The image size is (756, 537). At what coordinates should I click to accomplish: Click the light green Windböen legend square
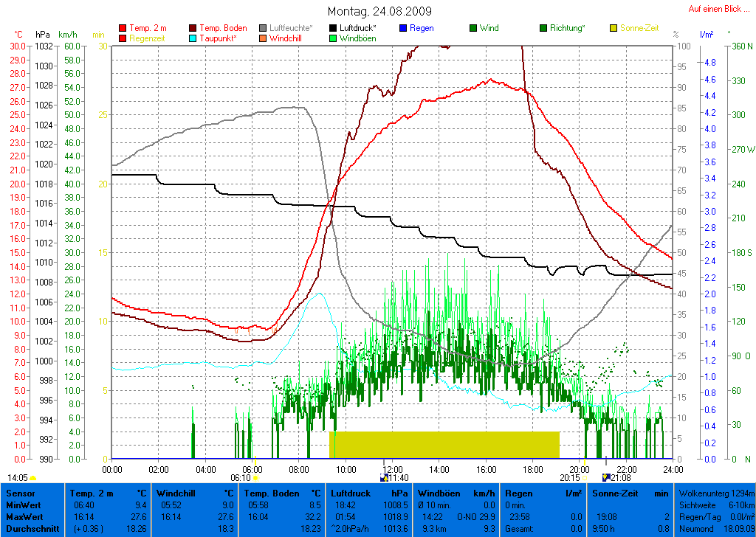334,38
